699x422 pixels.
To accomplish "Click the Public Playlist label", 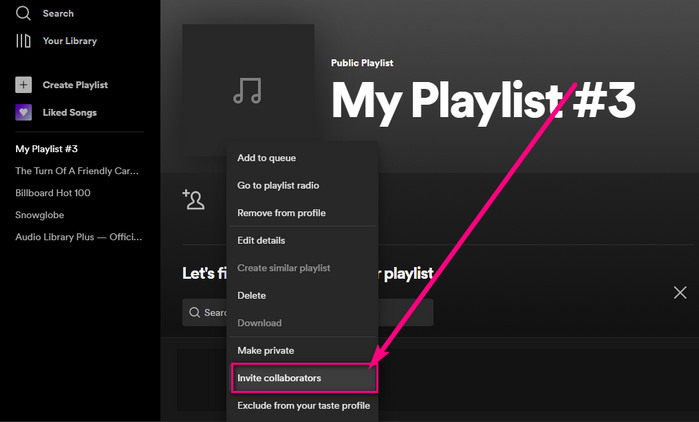I will click(x=362, y=63).
